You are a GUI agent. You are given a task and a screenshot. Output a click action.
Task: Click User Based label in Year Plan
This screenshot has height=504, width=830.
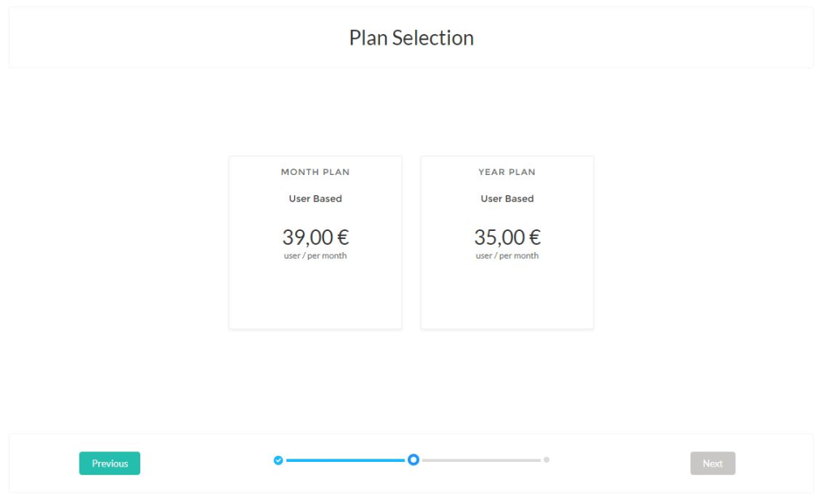tap(507, 199)
